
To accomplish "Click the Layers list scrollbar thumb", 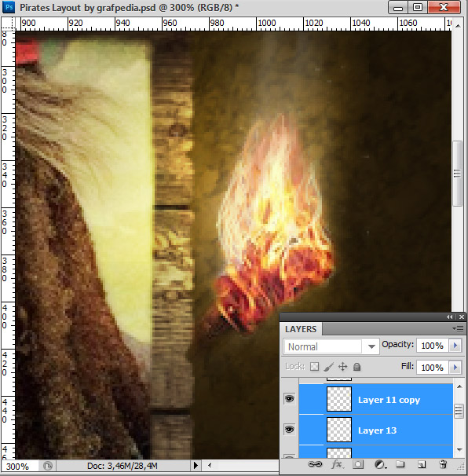I will pos(459,411).
